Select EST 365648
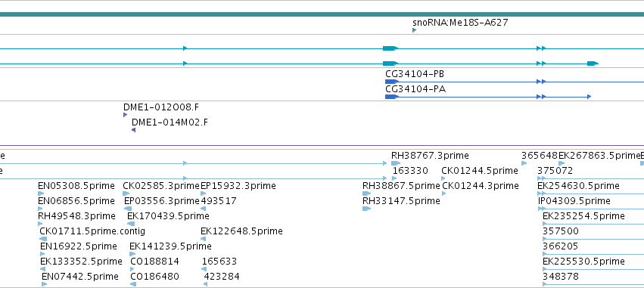 [x=540, y=156]
